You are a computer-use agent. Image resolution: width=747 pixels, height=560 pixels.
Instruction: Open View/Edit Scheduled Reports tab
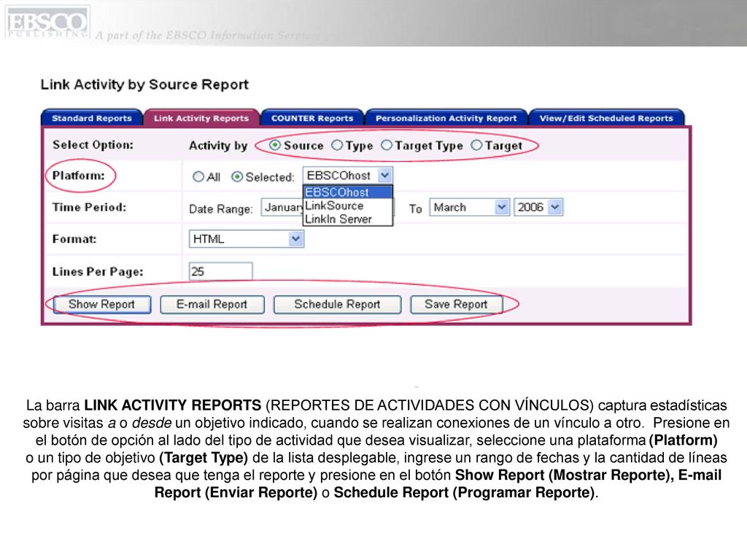point(606,118)
